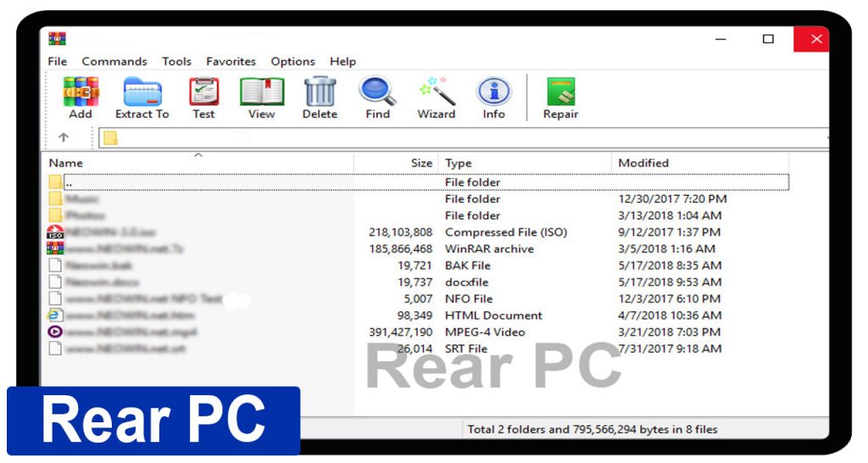The height and width of the screenshot is (463, 868).
Task: Open the Info icon
Action: 494,92
